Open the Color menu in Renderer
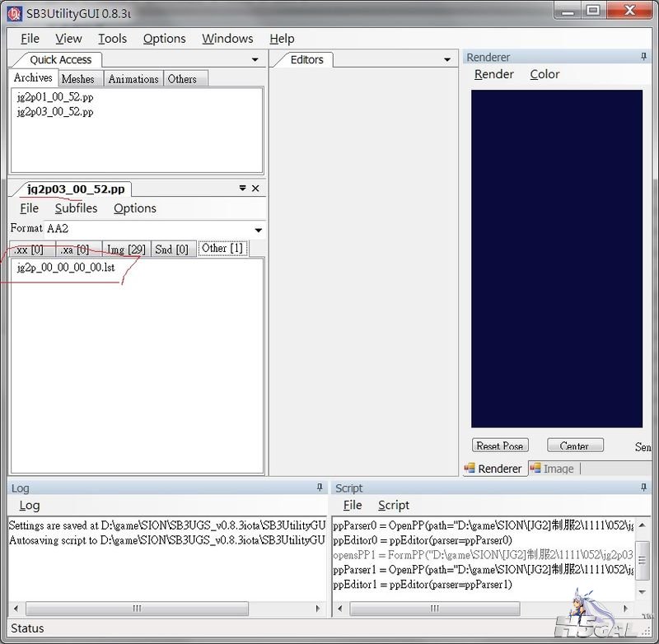Screen dimensions: 659x644 click(544, 74)
